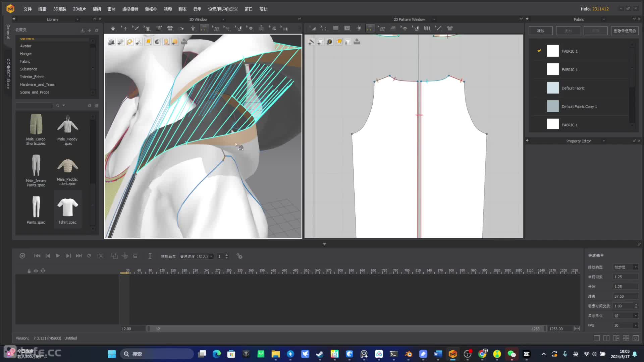Image resolution: width=644 pixels, height=362 pixels.
Task: Open the library search options dropdown
Action: pyautogui.click(x=64, y=106)
